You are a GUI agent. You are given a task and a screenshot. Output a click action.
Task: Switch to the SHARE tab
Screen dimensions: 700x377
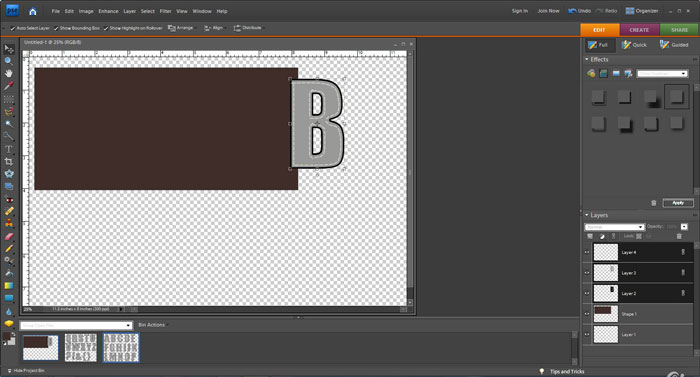[679, 30]
